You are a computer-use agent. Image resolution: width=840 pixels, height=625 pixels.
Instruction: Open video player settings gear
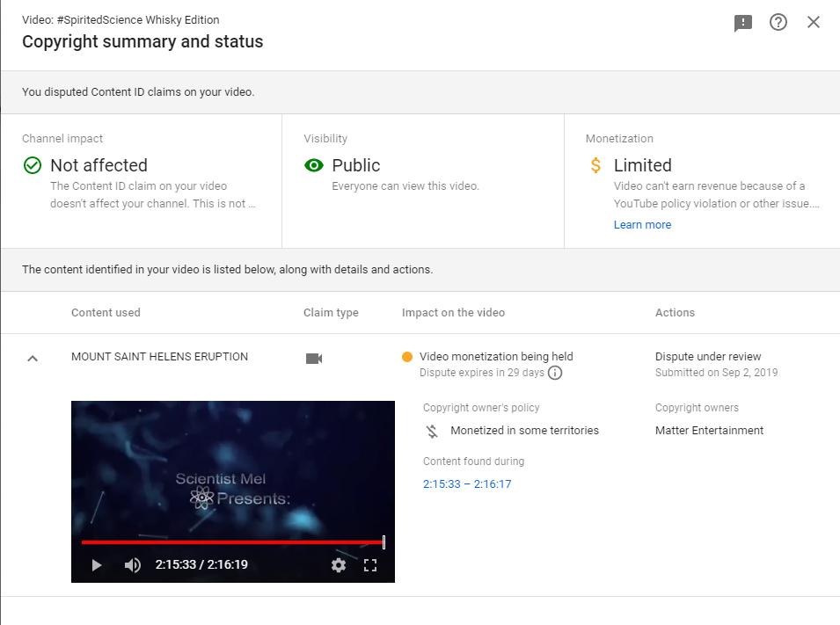(338, 565)
